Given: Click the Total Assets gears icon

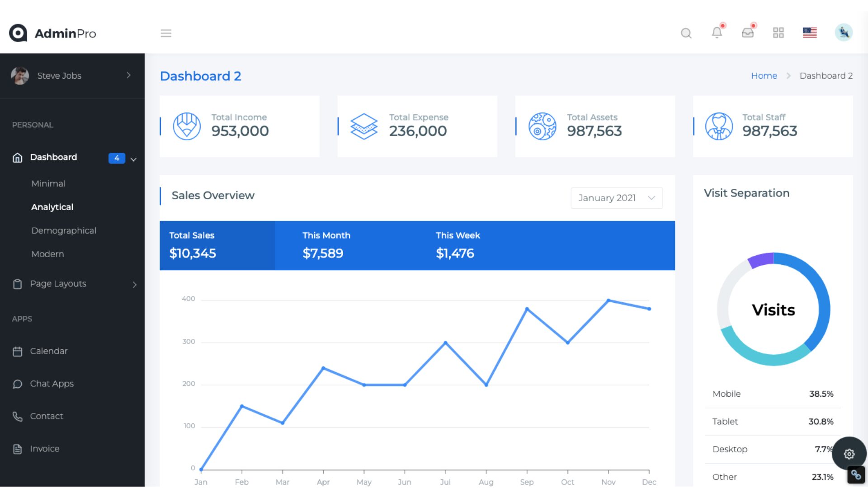Looking at the screenshot, I should [542, 126].
